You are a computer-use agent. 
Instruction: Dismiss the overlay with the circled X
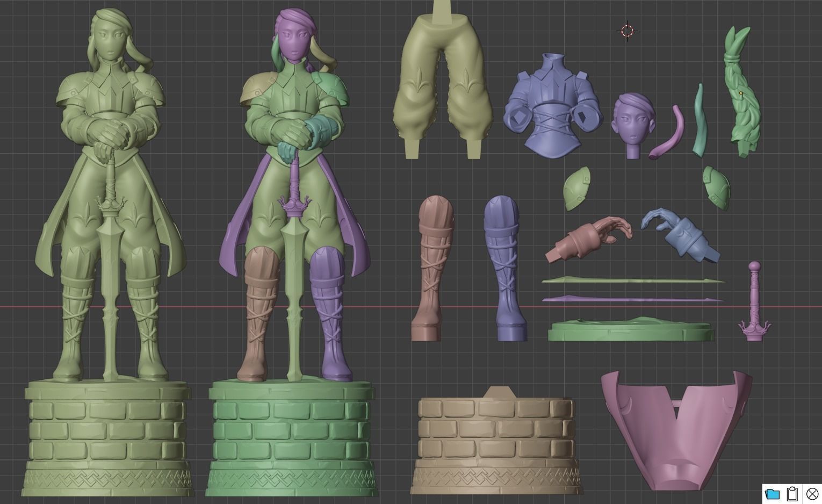click(x=812, y=493)
